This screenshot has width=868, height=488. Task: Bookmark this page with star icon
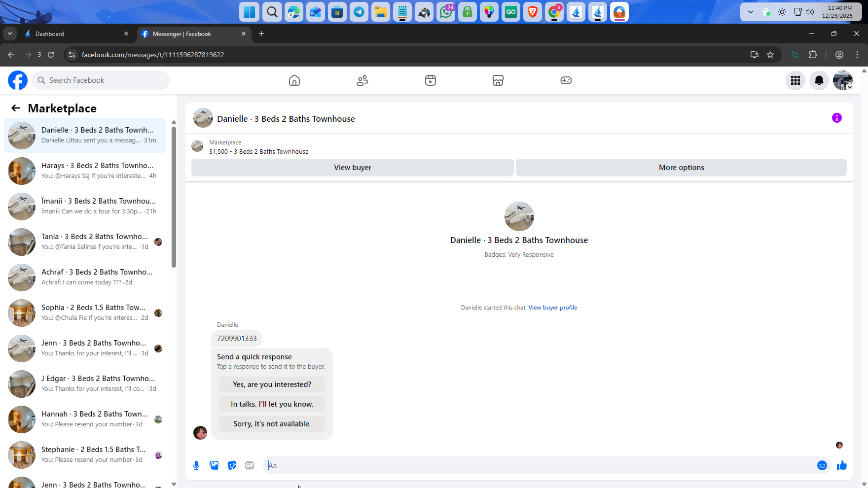coord(770,55)
